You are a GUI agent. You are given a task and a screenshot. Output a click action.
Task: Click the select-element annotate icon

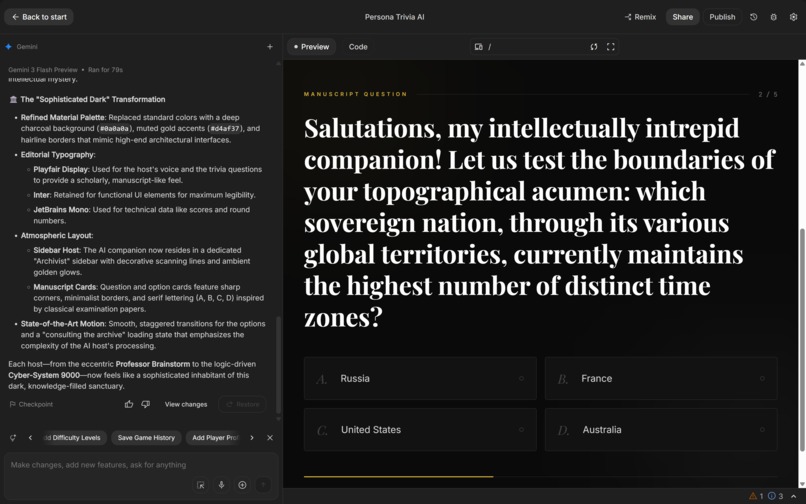click(x=201, y=485)
